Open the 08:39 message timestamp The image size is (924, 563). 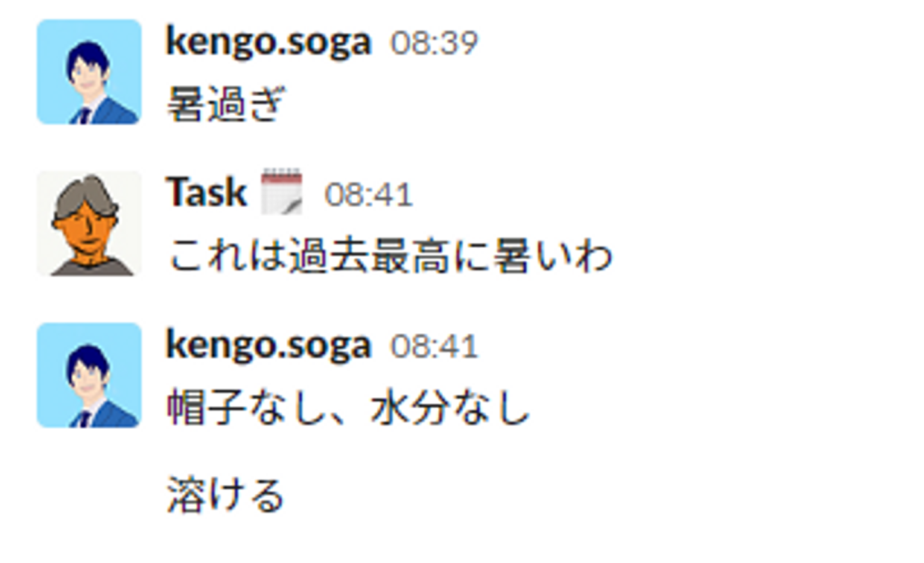tap(434, 44)
